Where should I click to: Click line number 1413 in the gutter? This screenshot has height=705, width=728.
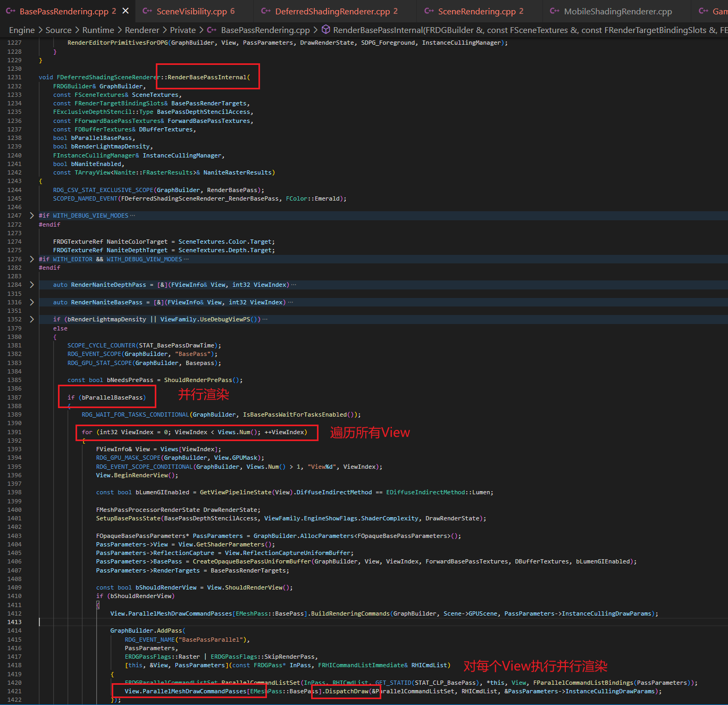[x=15, y=622]
